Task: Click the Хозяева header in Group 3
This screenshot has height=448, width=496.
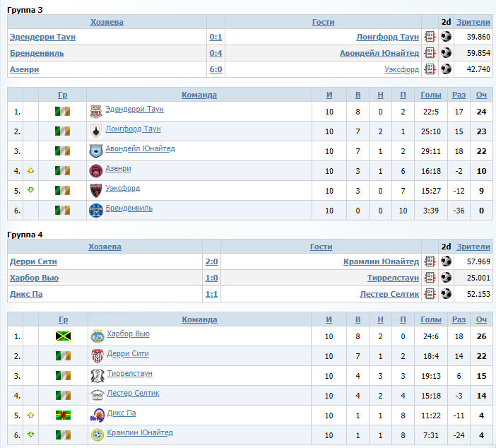Action: pyautogui.click(x=107, y=22)
